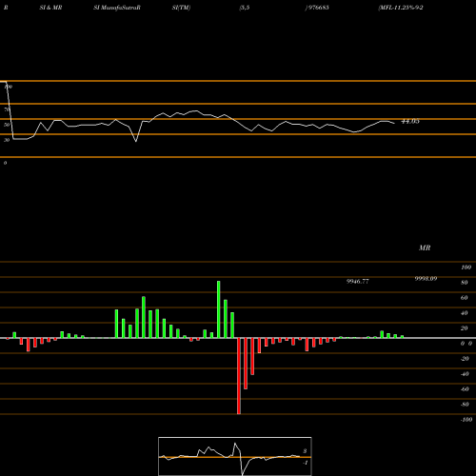Viewport: 476px width, 476px height.
Task: Click the 40 label on the MR axis
Action: click(x=465, y=313)
